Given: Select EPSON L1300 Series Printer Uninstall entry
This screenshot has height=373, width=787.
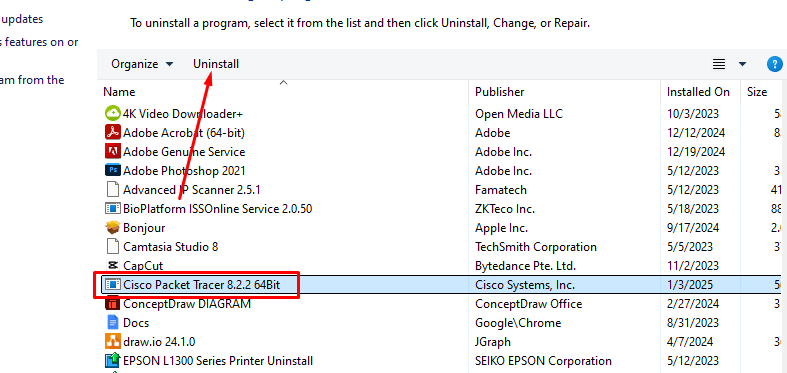Looking at the screenshot, I should tap(218, 361).
